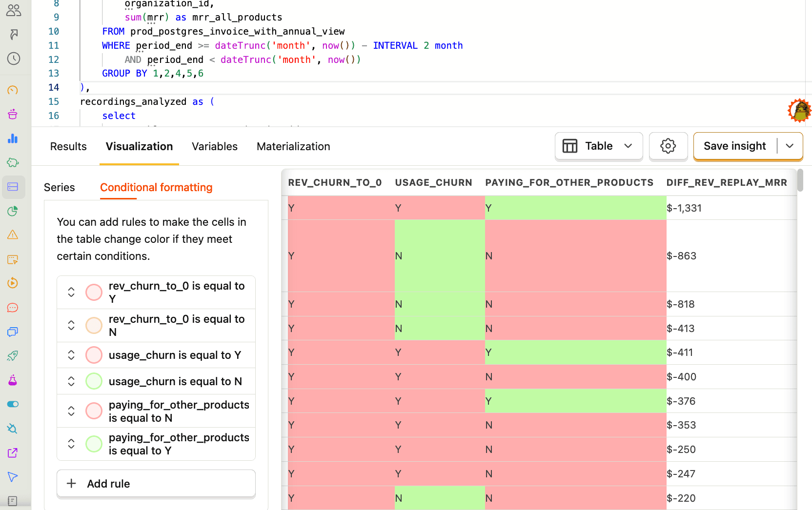The image size is (812, 510).
Task: Open the blue cursor pointer icon
Action: point(13,477)
